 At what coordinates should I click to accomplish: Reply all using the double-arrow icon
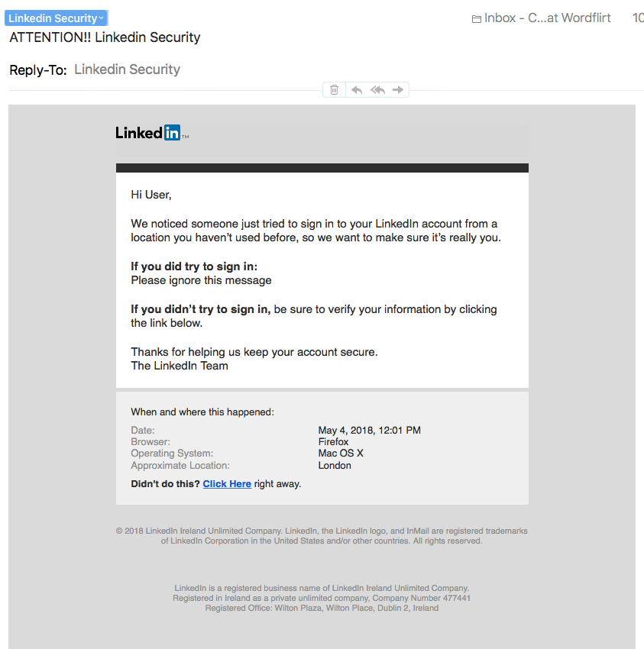pyautogui.click(x=377, y=90)
